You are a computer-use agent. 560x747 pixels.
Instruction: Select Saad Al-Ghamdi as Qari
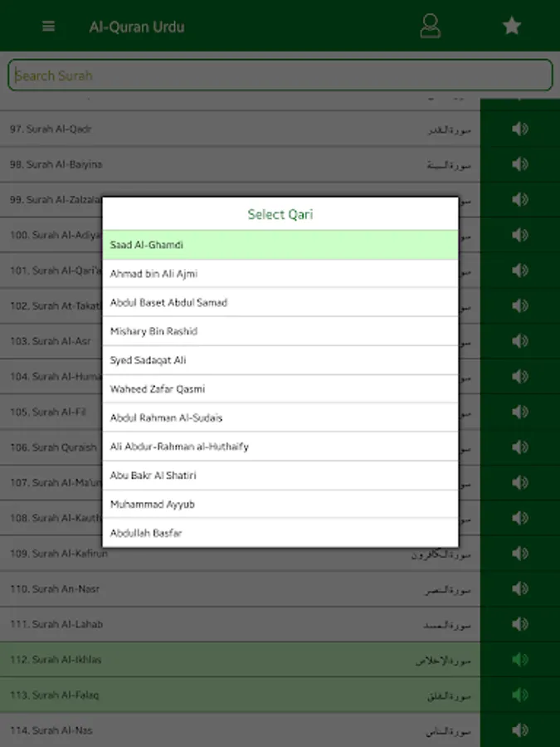pos(280,245)
